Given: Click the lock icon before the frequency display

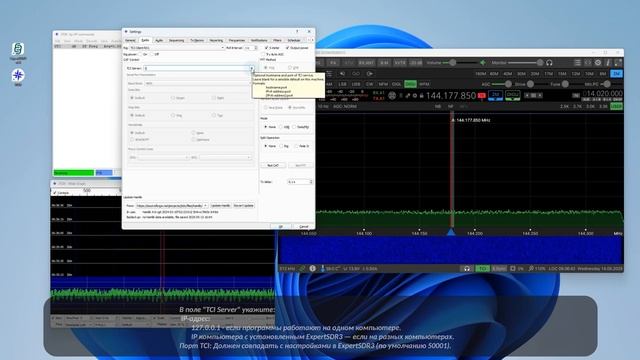Looking at the screenshot, I should click(x=422, y=96).
